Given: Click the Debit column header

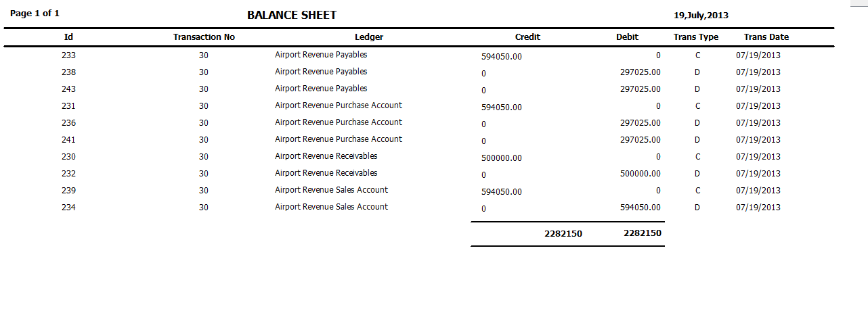Looking at the screenshot, I should tap(627, 37).
